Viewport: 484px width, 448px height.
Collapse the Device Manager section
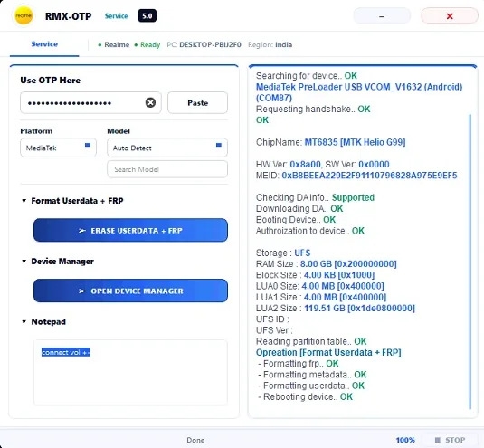point(24,262)
